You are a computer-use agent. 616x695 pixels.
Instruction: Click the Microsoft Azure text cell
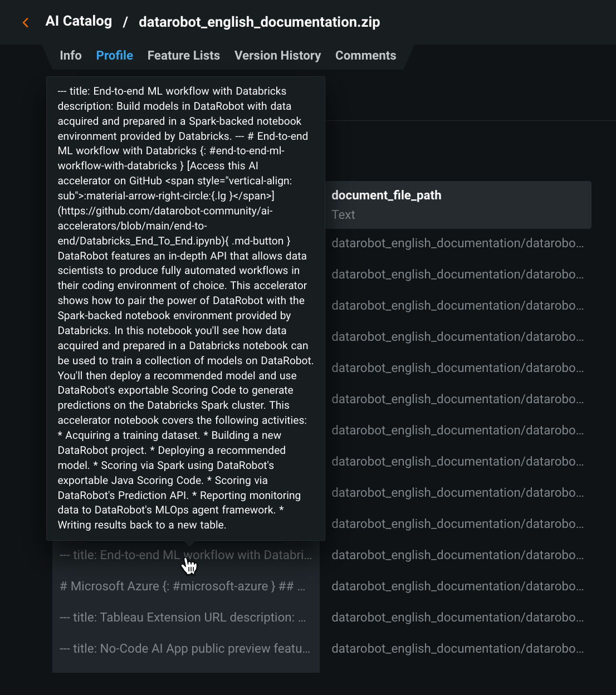(x=182, y=586)
